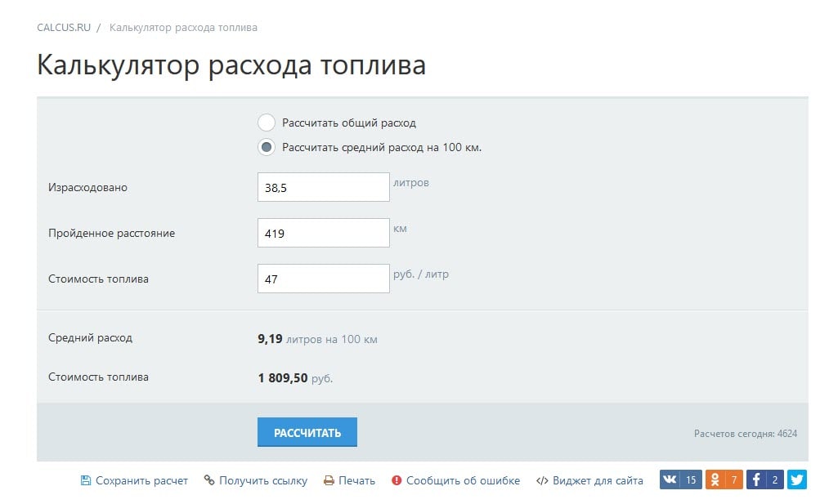Open the CALCUS.RU breadcrumb link
Viewport: 820px width, 504px height.
click(x=64, y=28)
